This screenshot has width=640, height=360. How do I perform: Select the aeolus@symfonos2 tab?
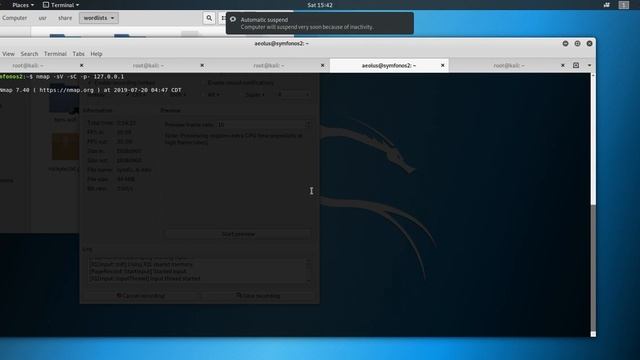point(388,65)
